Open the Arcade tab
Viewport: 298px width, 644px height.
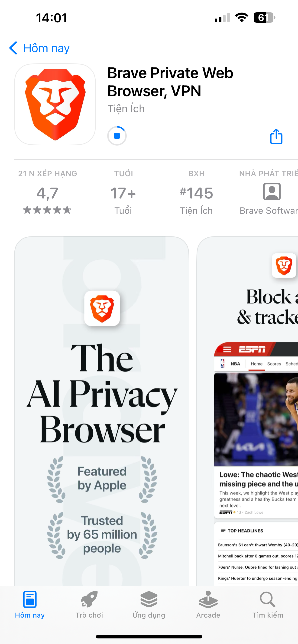click(x=208, y=605)
